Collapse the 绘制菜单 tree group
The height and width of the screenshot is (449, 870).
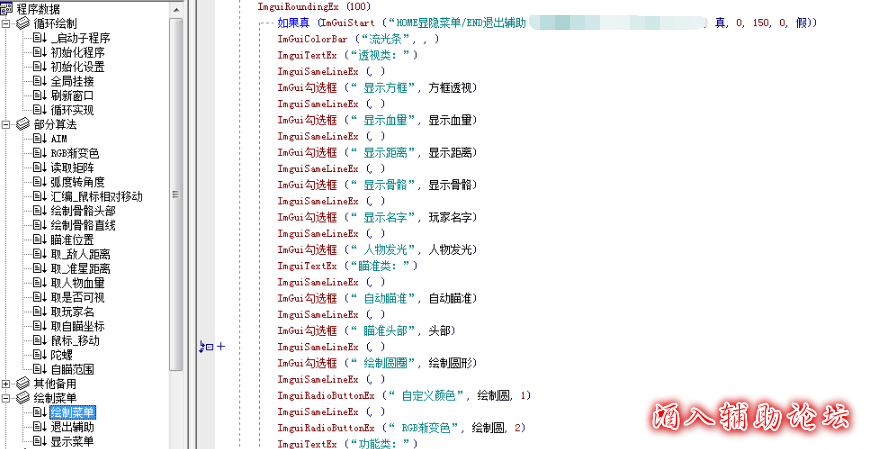click(x=8, y=398)
